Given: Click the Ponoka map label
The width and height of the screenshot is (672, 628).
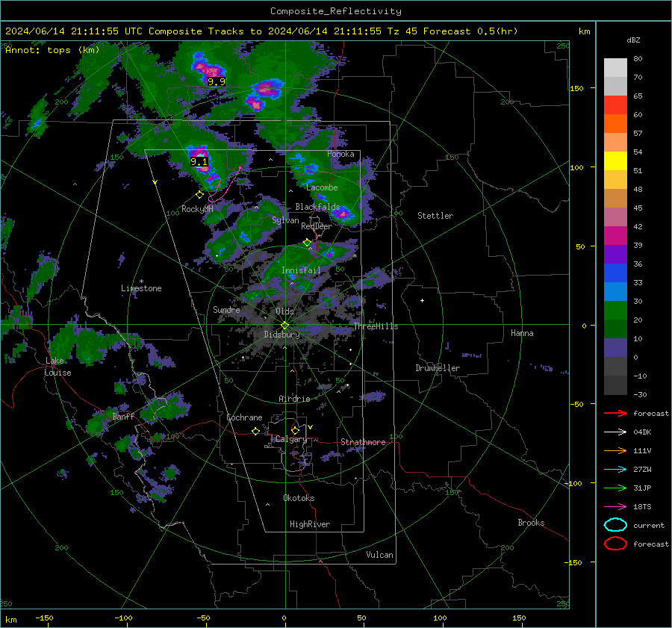Looking at the screenshot, I should click(340, 154).
